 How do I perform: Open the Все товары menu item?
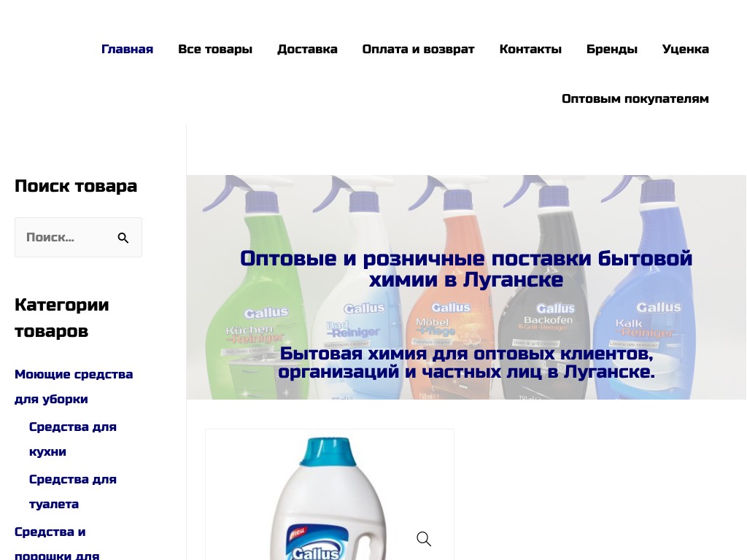click(215, 49)
